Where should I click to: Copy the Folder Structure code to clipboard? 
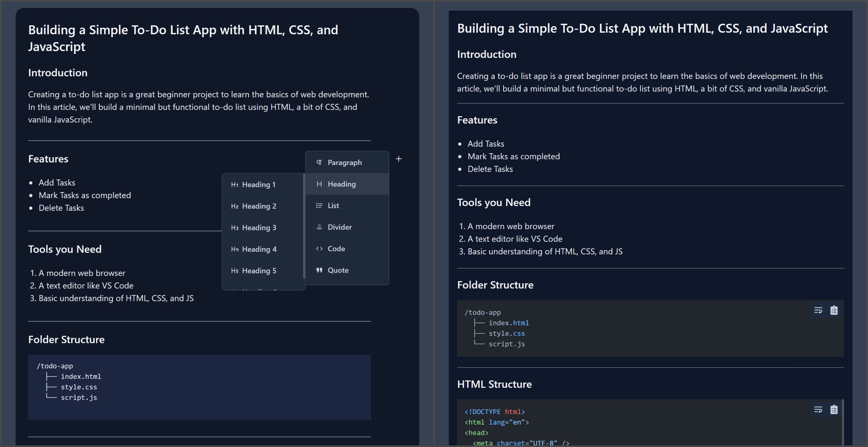click(834, 310)
